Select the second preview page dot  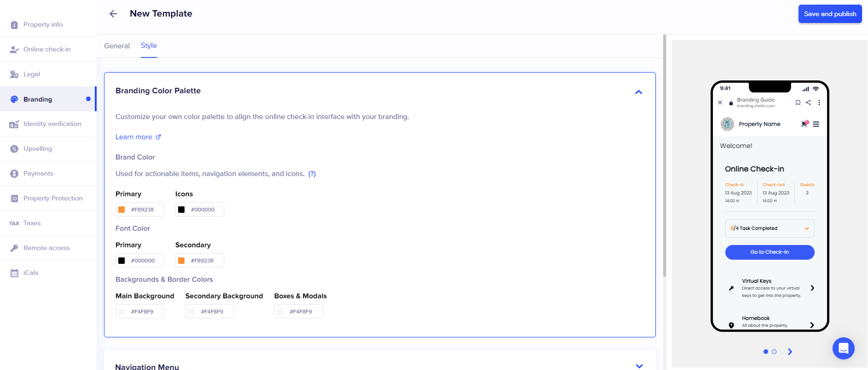pyautogui.click(x=774, y=352)
